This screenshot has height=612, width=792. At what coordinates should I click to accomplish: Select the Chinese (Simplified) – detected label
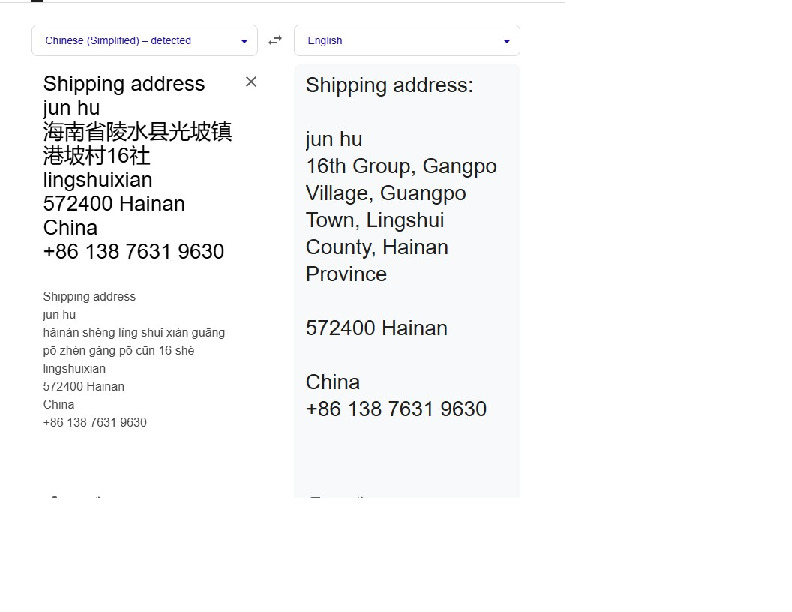click(x=118, y=41)
